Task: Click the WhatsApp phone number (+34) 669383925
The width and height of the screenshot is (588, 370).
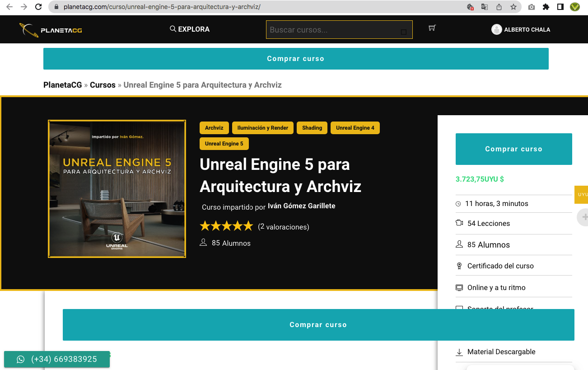Action: [64, 359]
